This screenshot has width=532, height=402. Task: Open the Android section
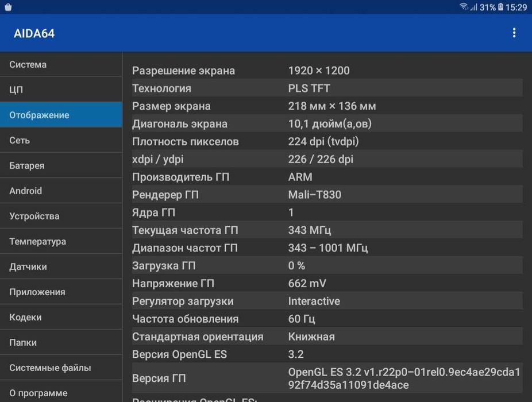pos(61,191)
